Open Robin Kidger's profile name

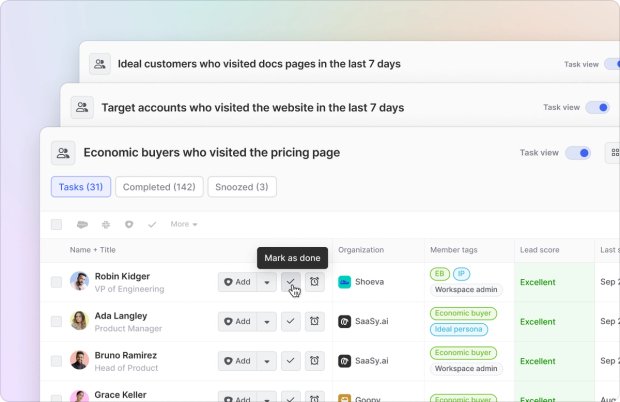point(122,276)
